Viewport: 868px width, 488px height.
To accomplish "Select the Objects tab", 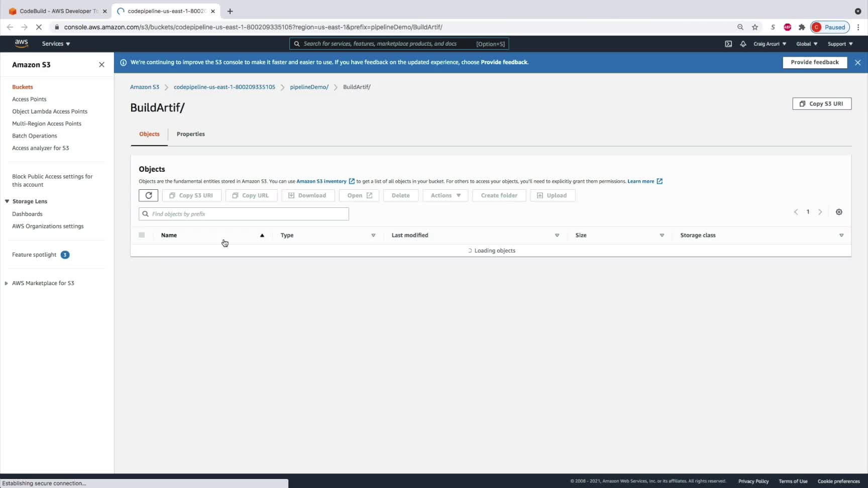I will pos(149,134).
